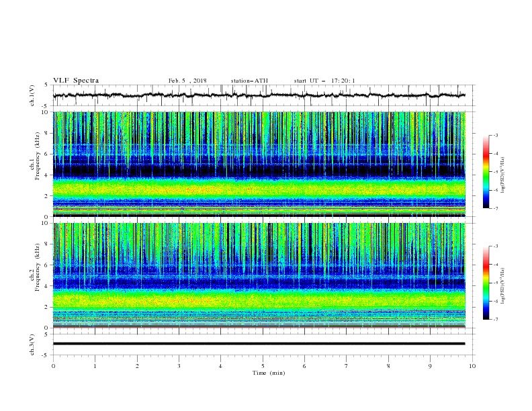Click the "-3" tick on the ch.2 colorbar
This screenshot has width=532, height=411.
(496, 246)
